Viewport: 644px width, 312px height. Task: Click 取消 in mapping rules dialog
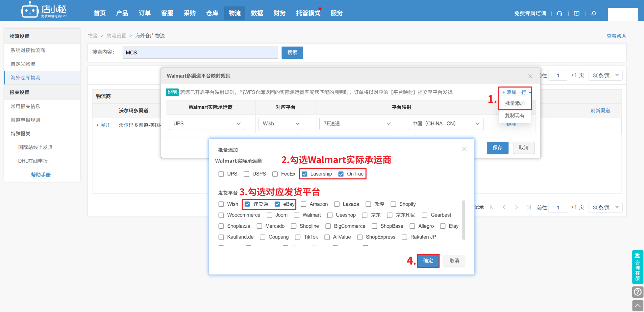tap(524, 148)
